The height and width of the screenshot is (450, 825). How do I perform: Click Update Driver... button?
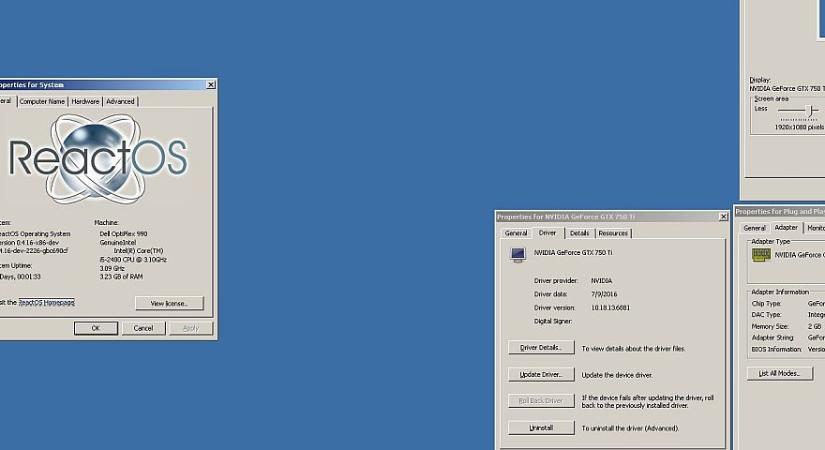pos(541,374)
